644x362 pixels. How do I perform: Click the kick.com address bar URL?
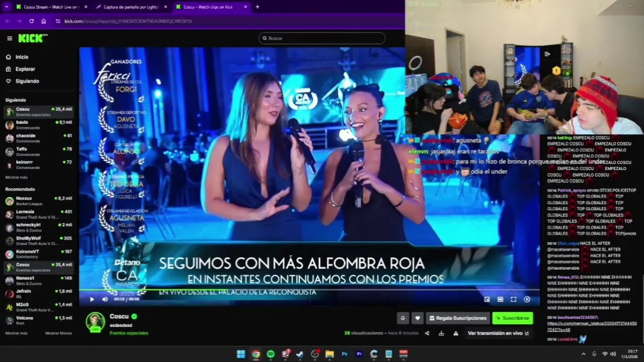click(x=128, y=21)
